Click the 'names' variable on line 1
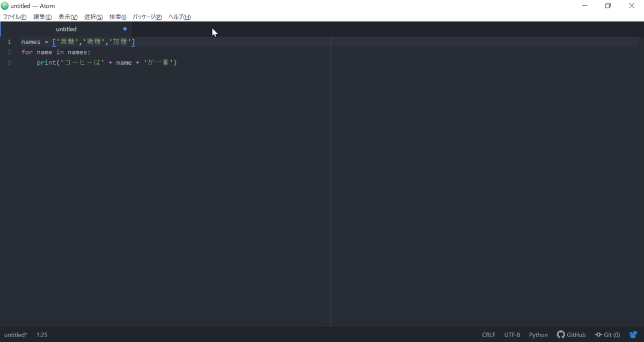Screen dimensions: 644x342 coord(31,42)
